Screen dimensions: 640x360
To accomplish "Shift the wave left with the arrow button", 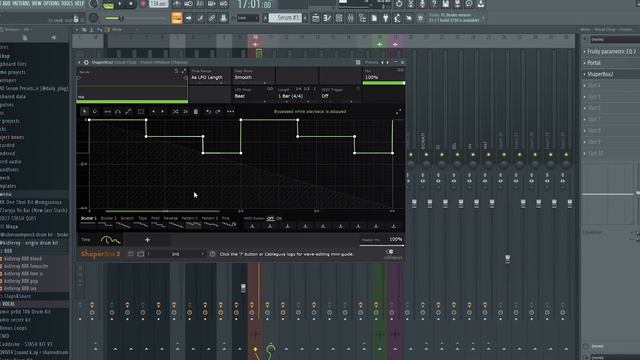I will point(153,111).
